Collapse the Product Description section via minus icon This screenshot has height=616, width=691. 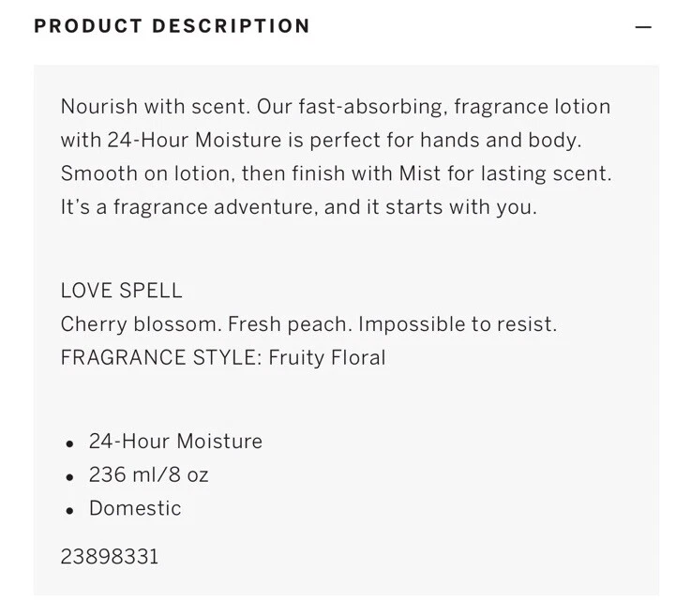pyautogui.click(x=643, y=27)
